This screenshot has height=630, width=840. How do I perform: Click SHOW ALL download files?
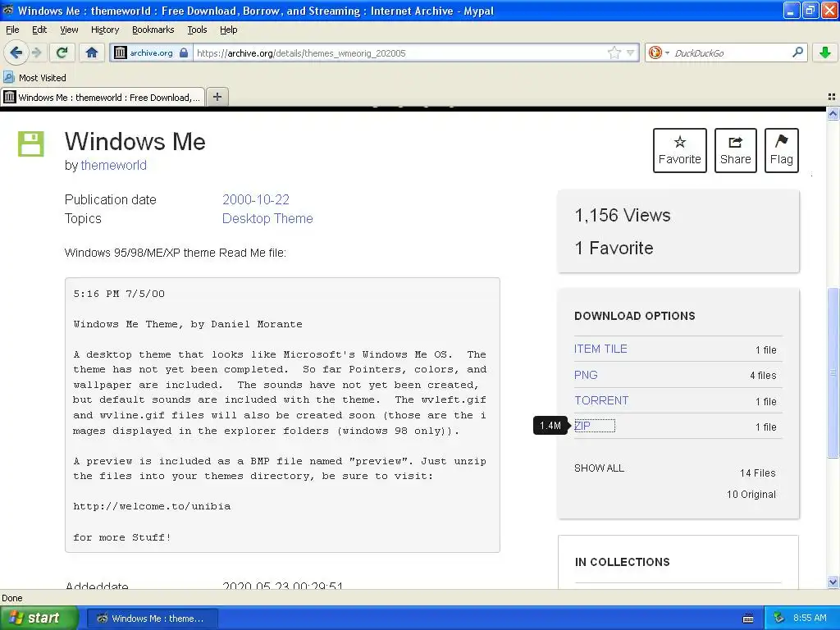pos(599,468)
